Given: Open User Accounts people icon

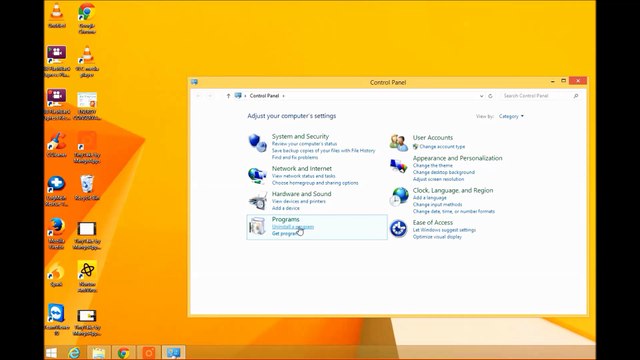Looking at the screenshot, I should (x=398, y=142).
